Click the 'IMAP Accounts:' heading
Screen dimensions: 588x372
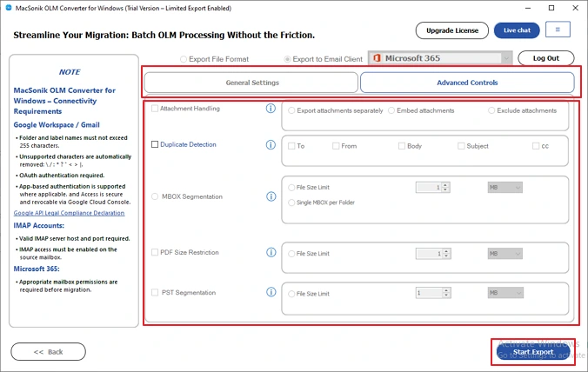click(x=39, y=225)
